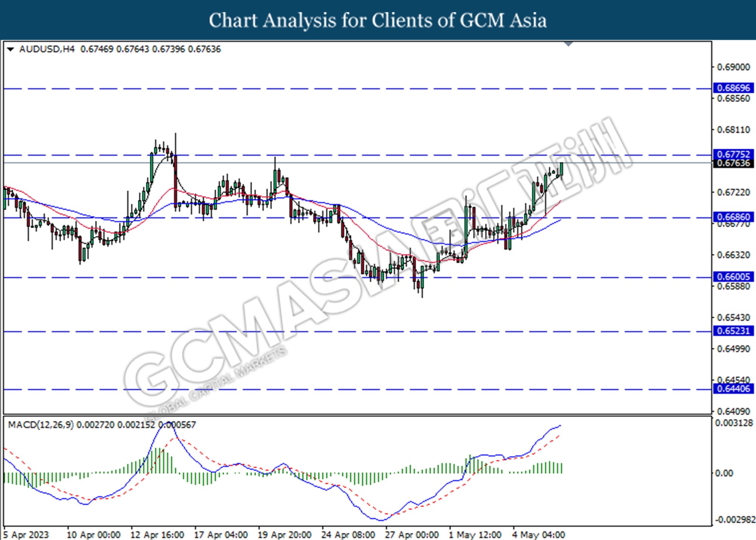
Task: Click the 12 Apr 16:00 time label
Action: 157,535
